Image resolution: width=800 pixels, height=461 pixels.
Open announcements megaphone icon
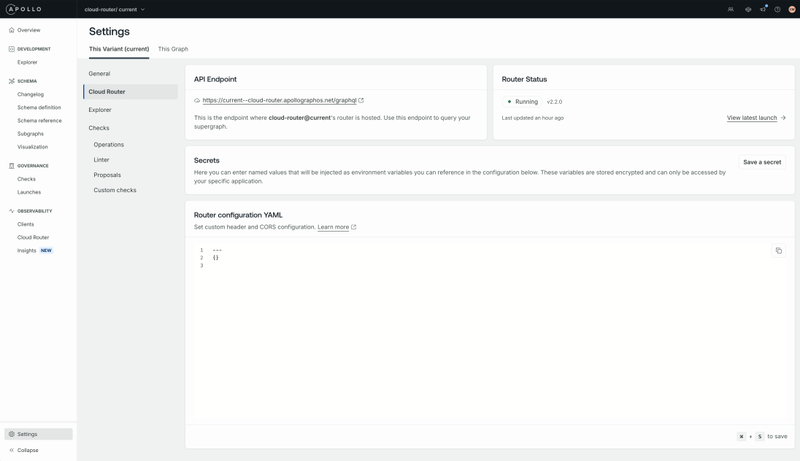coord(763,9)
